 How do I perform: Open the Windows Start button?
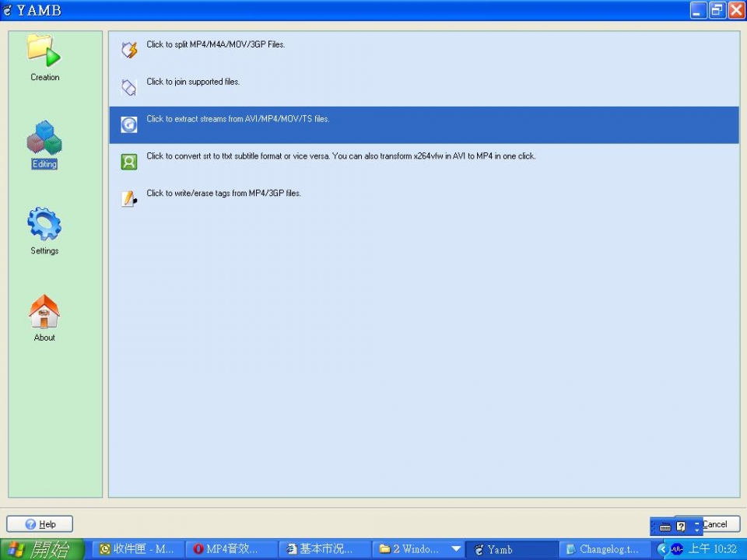click(x=42, y=550)
